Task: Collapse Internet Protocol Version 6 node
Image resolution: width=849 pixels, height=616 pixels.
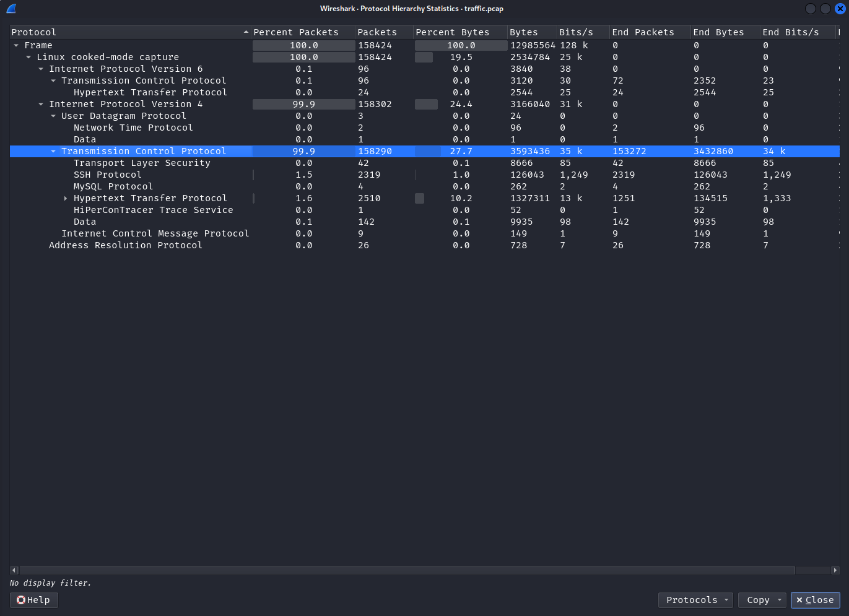Action: tap(41, 69)
